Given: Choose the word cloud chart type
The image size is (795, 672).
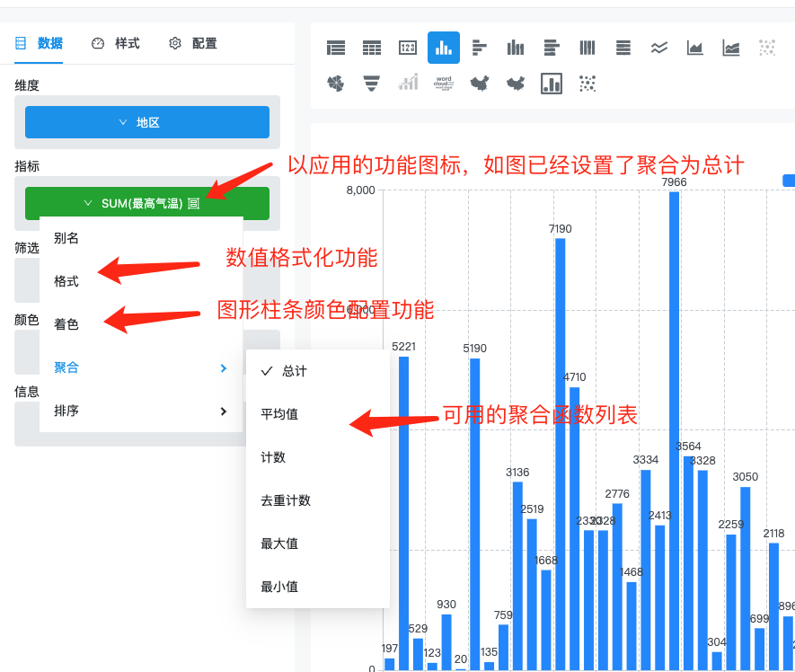Looking at the screenshot, I should [443, 83].
